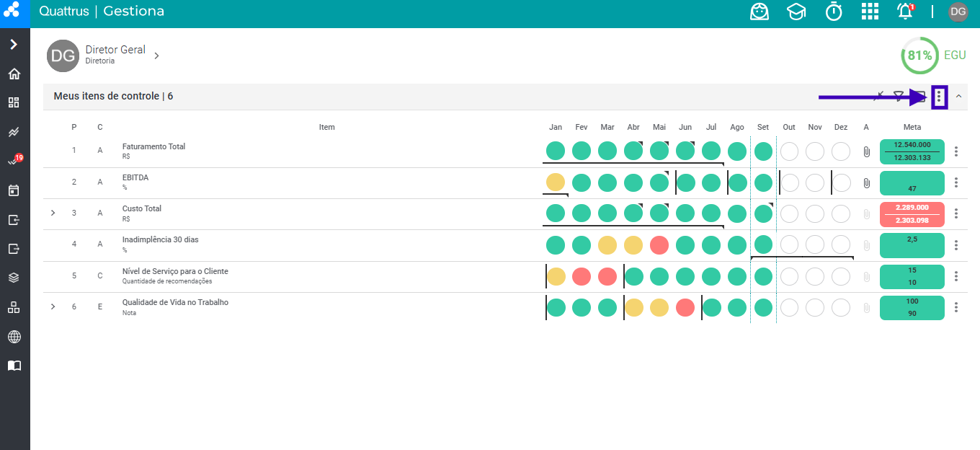Viewport: 980px width, 450px height.
Task: Open the notifications bell icon
Action: (905, 12)
